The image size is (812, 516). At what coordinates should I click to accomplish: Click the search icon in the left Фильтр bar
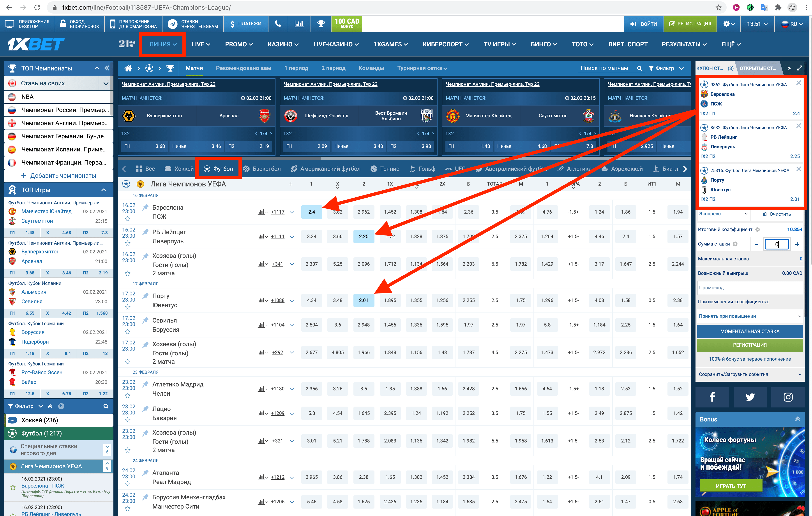[x=106, y=406]
